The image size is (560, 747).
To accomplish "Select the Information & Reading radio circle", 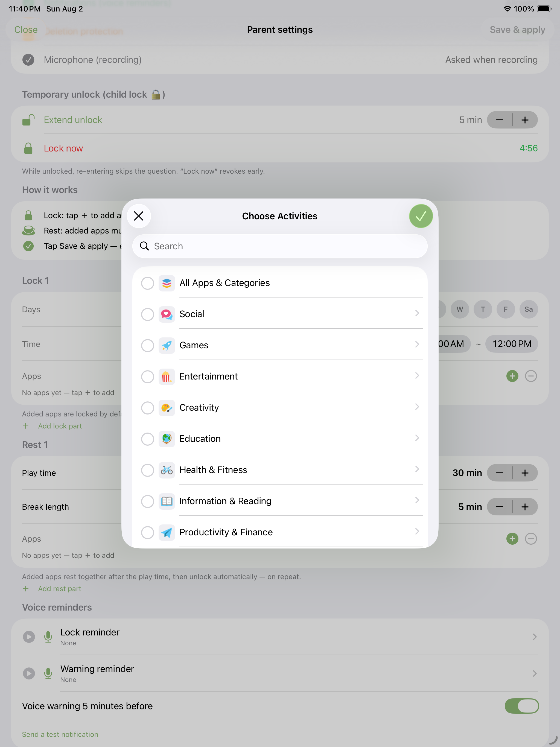I will click(148, 501).
